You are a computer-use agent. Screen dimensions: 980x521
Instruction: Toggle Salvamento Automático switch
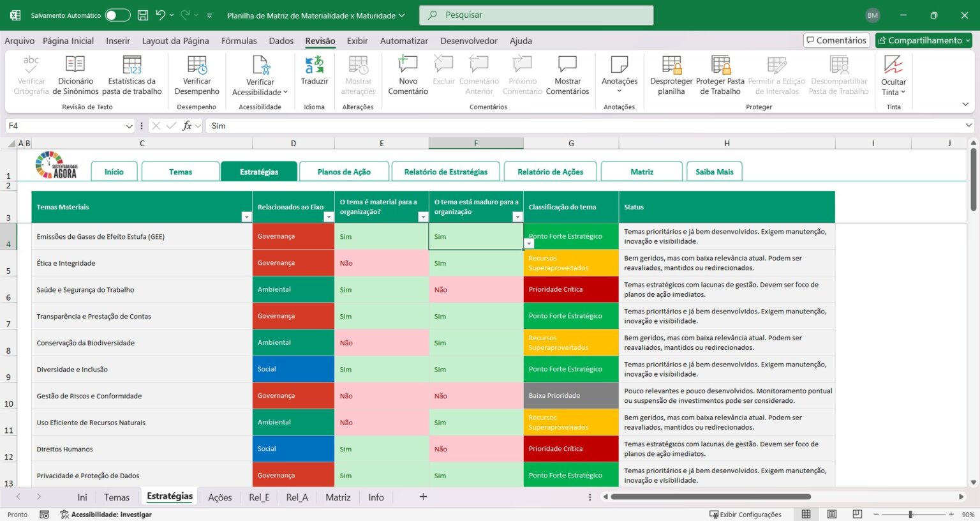(x=118, y=15)
